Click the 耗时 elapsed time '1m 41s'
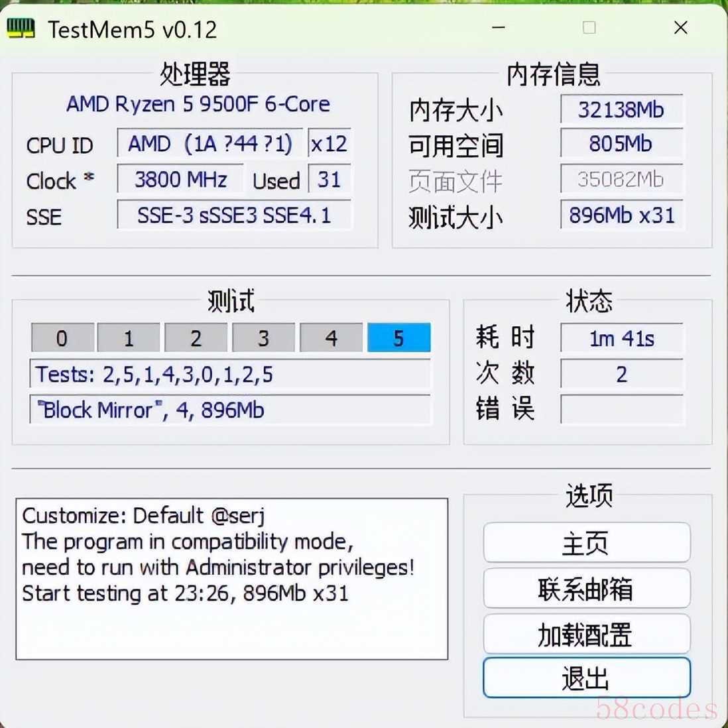This screenshot has height=728, width=728. [x=621, y=338]
